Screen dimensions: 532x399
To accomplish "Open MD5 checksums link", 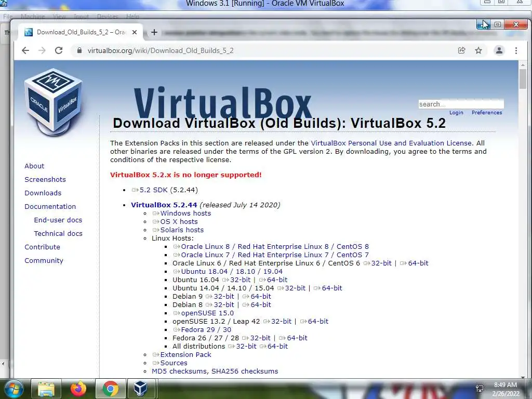I will 179,371.
